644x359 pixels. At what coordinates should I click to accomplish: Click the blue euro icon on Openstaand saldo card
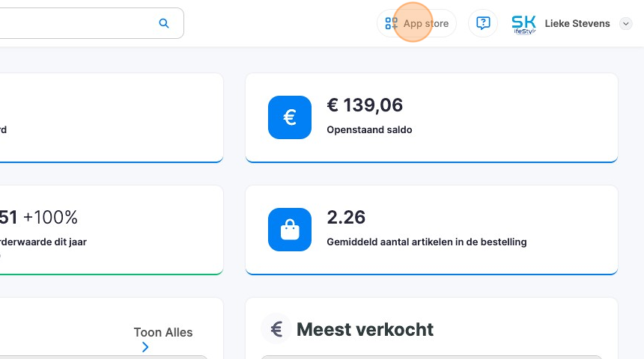point(290,117)
